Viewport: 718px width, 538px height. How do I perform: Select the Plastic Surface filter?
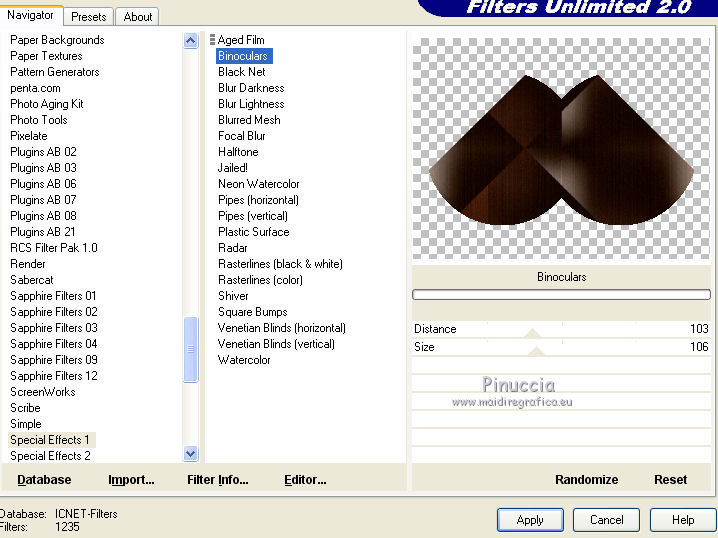[x=254, y=232]
